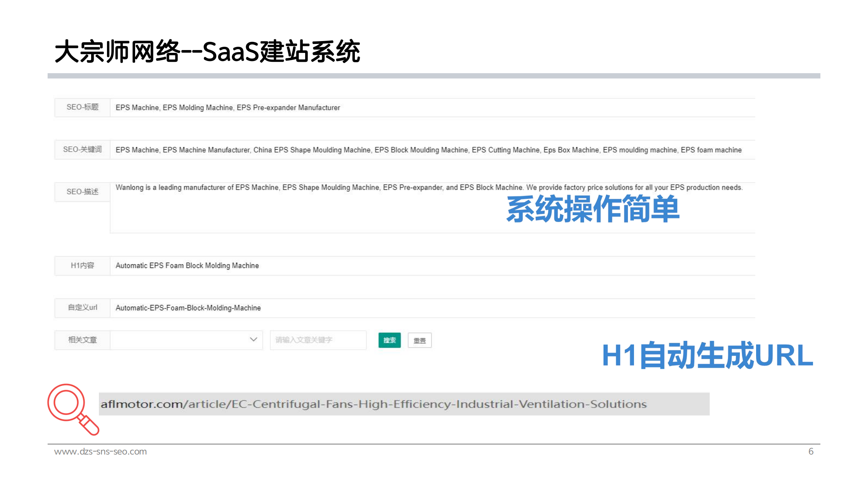Open the www.dzs-sns-seo.com footer link

pyautogui.click(x=101, y=451)
